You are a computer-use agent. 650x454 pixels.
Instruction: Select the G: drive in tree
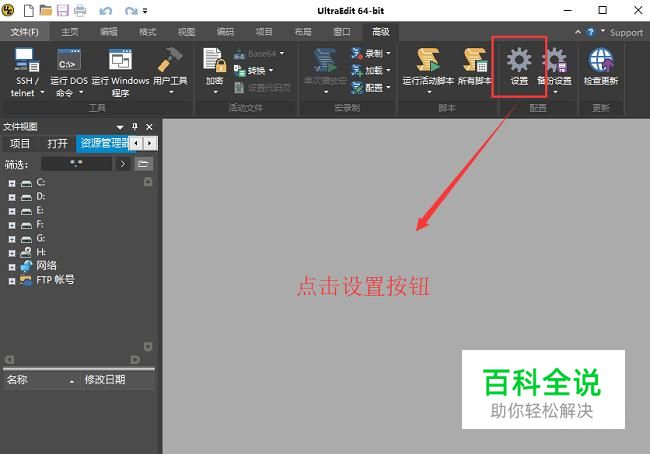tap(40, 238)
